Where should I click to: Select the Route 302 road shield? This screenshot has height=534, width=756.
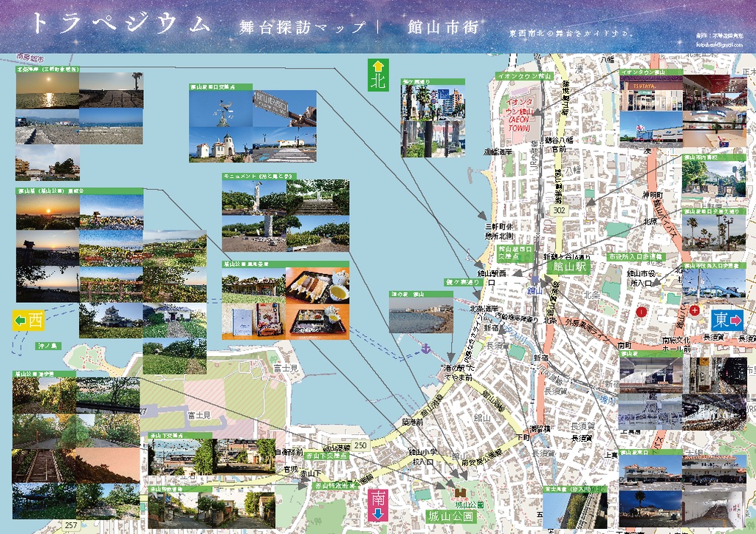(x=560, y=210)
